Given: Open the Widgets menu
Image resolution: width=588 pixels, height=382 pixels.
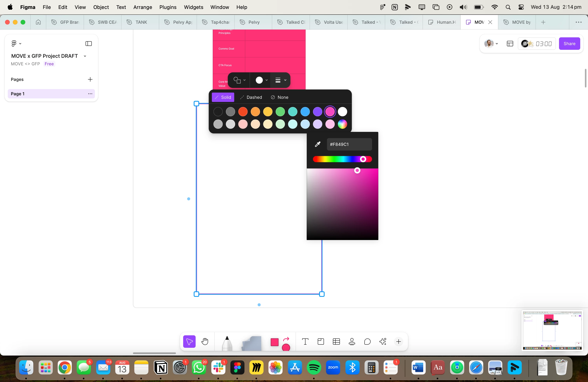Looking at the screenshot, I should tap(193, 7).
